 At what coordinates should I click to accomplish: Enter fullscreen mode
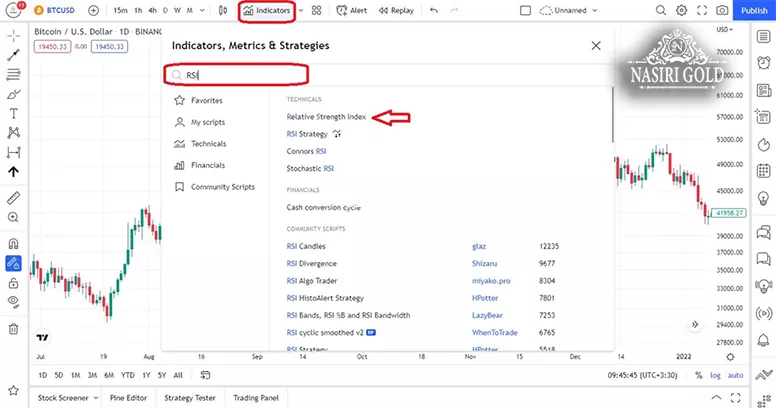coord(702,10)
